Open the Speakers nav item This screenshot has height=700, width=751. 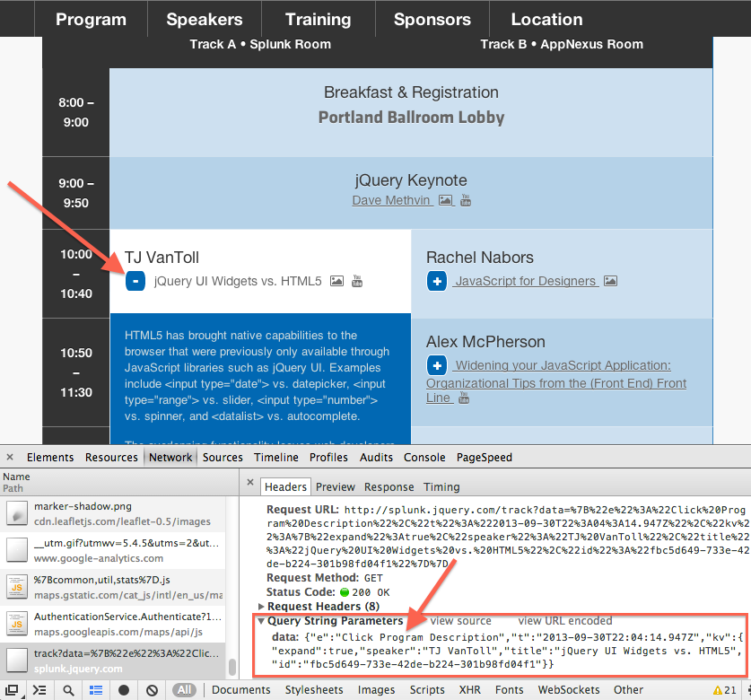pos(205,19)
